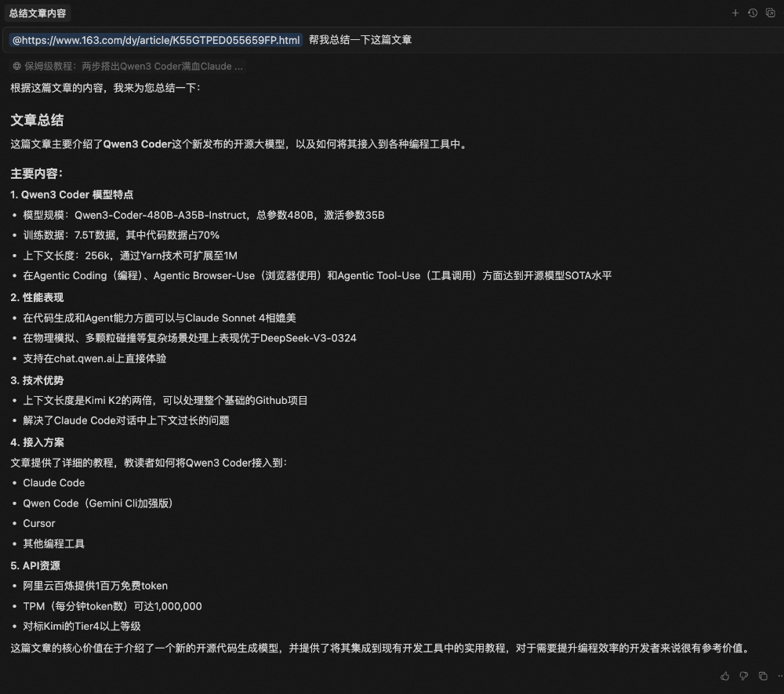Image resolution: width=784 pixels, height=694 pixels.
Task: Click the globe icon beside 保姆级教程
Action: pos(17,66)
